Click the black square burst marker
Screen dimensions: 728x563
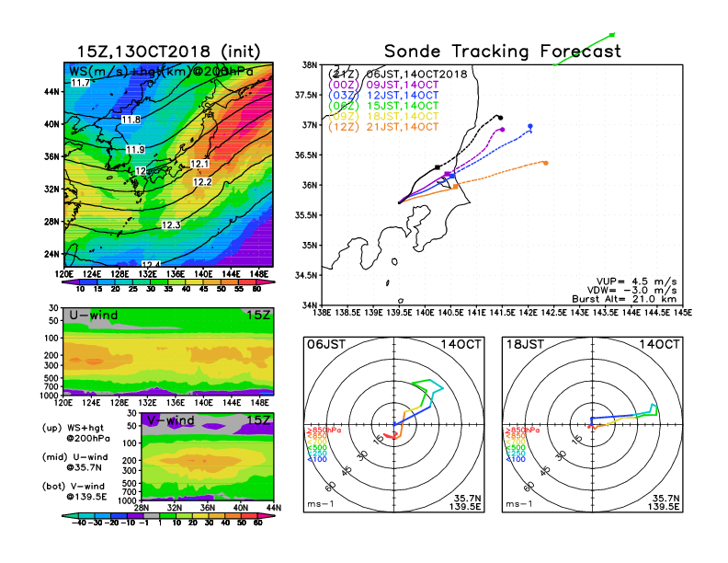[x=438, y=167]
